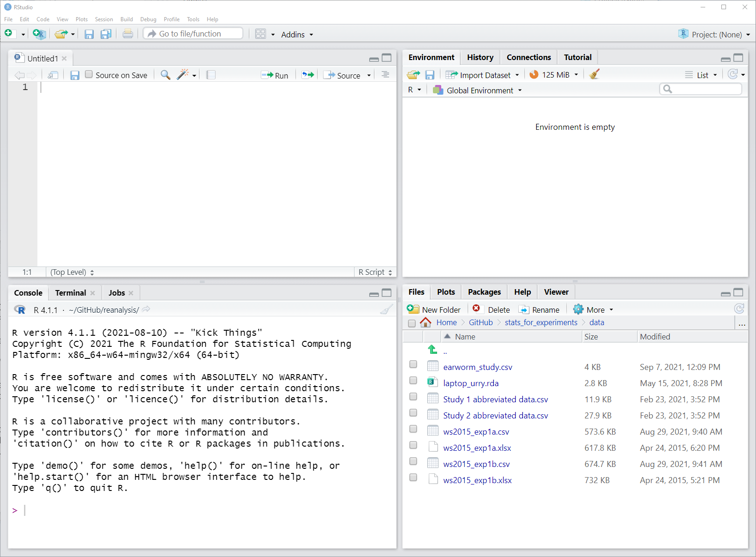The width and height of the screenshot is (756, 557).
Task: Go up to the parent directory arrow
Action: click(x=432, y=350)
